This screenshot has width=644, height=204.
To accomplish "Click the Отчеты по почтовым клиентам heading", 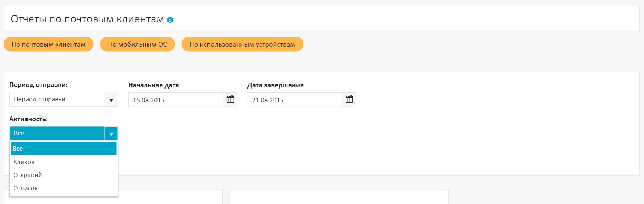I will tap(87, 19).
